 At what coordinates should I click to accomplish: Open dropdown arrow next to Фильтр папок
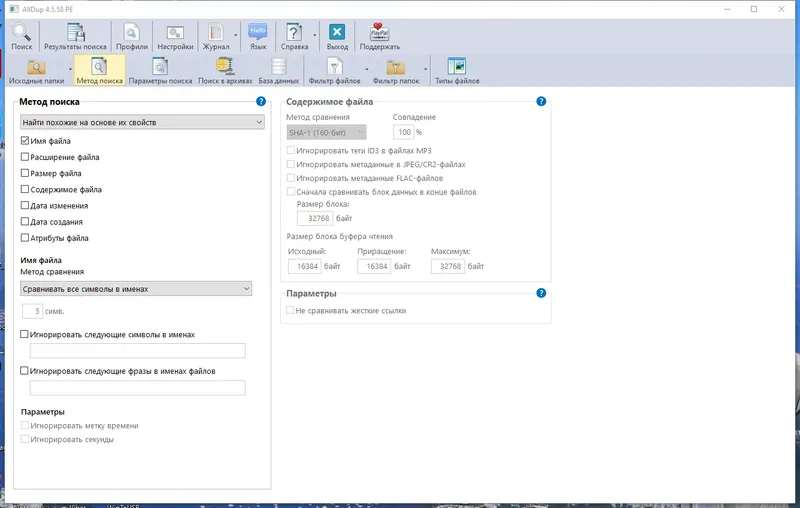[425, 69]
